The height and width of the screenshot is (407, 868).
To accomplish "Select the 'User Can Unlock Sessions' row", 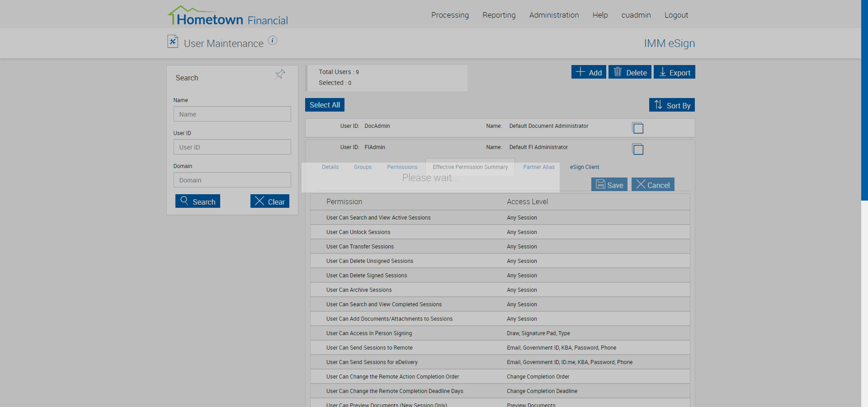I will click(x=500, y=232).
